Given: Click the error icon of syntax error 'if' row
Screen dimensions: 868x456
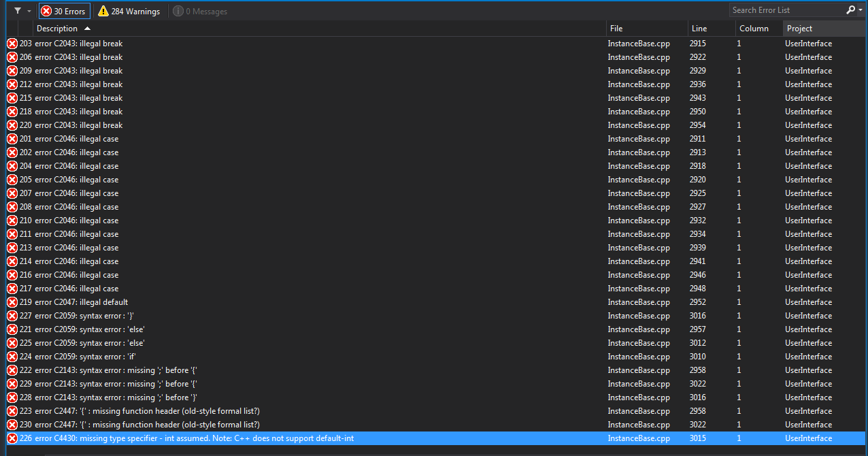Looking at the screenshot, I should click(x=12, y=357).
